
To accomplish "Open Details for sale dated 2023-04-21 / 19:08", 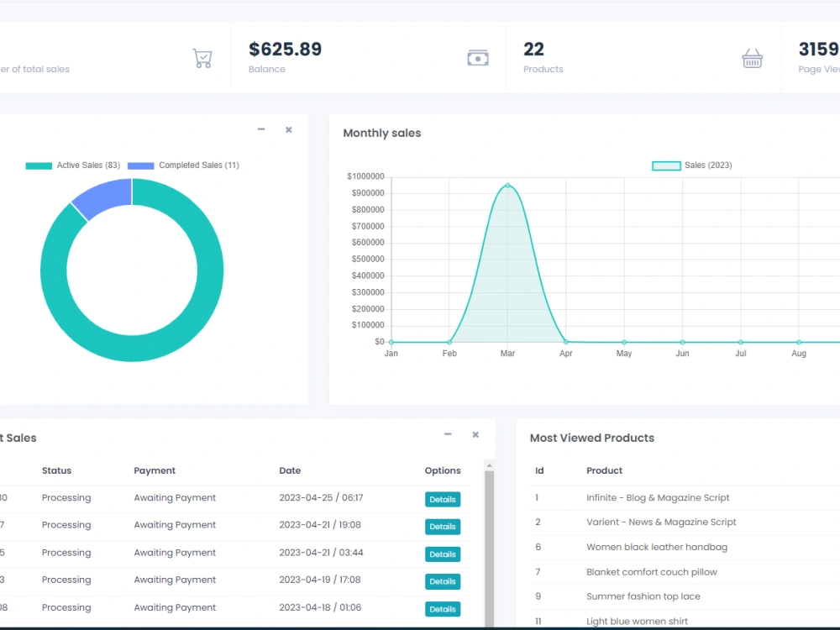I will click(443, 527).
